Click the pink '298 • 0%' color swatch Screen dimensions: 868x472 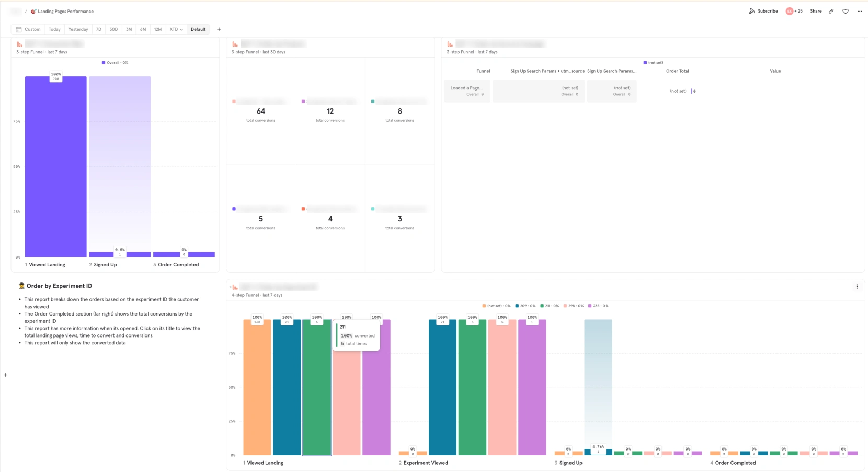pyautogui.click(x=565, y=306)
